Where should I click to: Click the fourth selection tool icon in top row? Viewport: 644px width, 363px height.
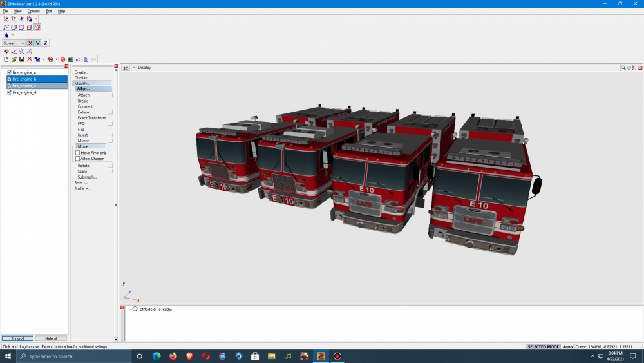tap(29, 19)
